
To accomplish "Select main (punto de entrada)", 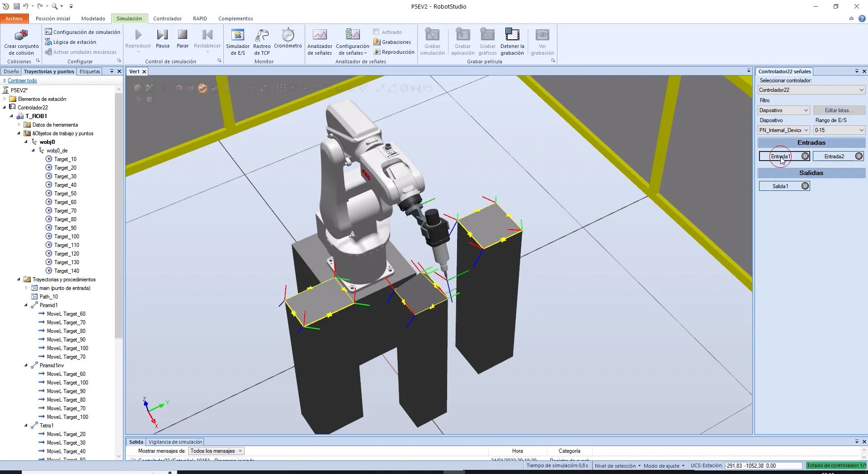I will [x=65, y=288].
